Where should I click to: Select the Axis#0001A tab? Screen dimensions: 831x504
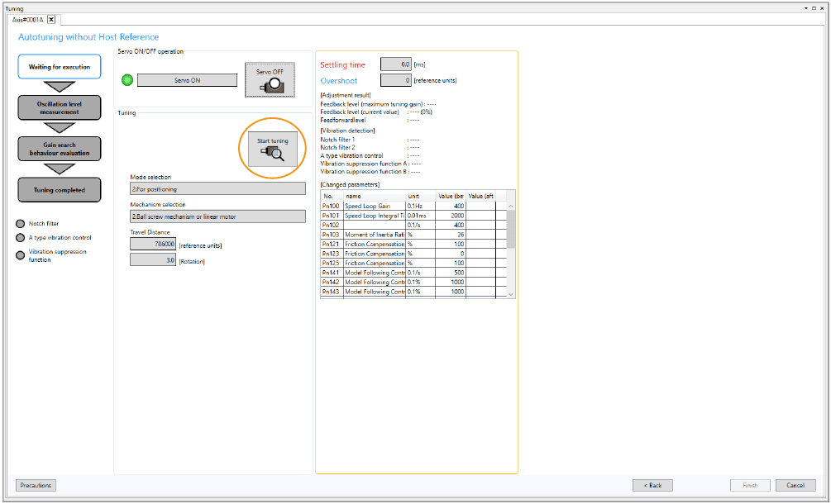coord(27,19)
